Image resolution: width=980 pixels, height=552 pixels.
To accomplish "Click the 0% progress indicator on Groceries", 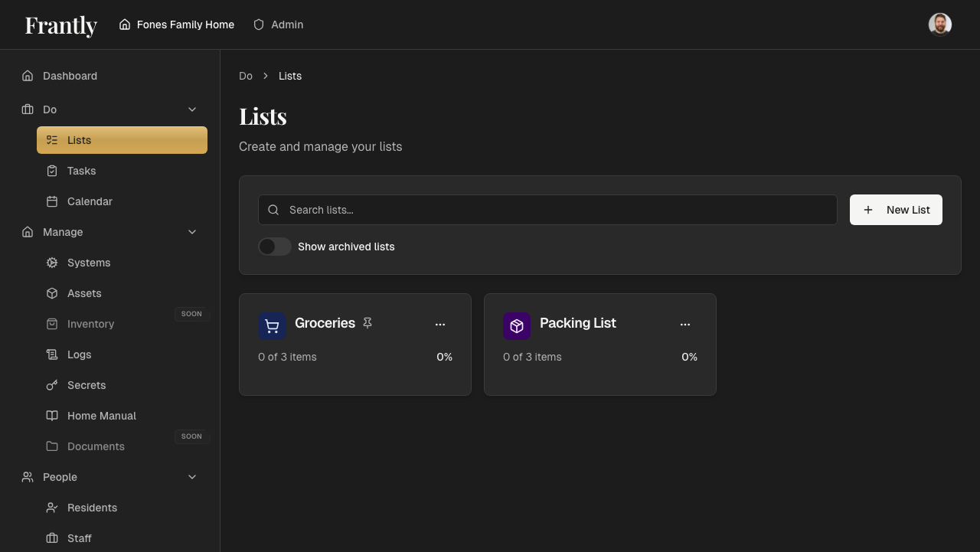I will click(444, 357).
